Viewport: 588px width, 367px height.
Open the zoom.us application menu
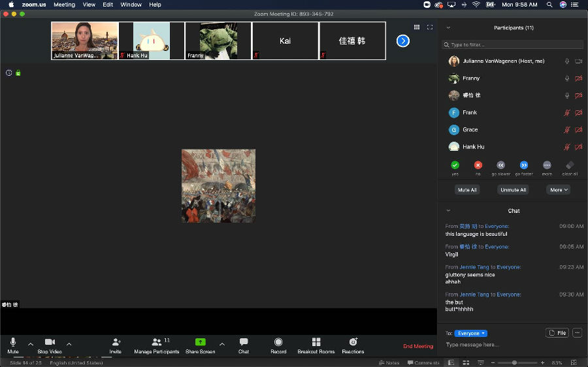pyautogui.click(x=34, y=5)
